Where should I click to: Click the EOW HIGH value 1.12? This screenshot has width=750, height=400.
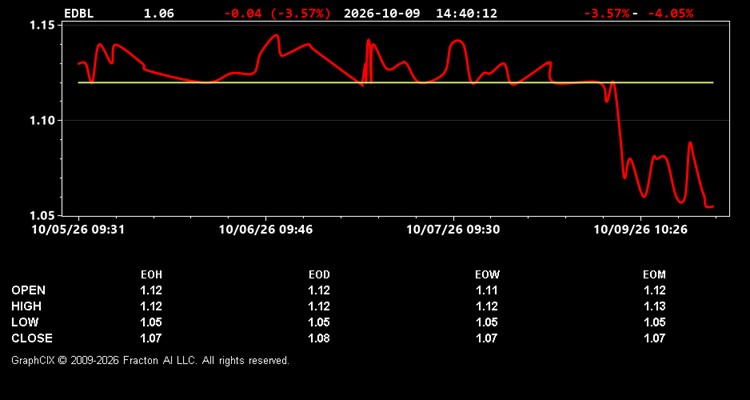(486, 306)
